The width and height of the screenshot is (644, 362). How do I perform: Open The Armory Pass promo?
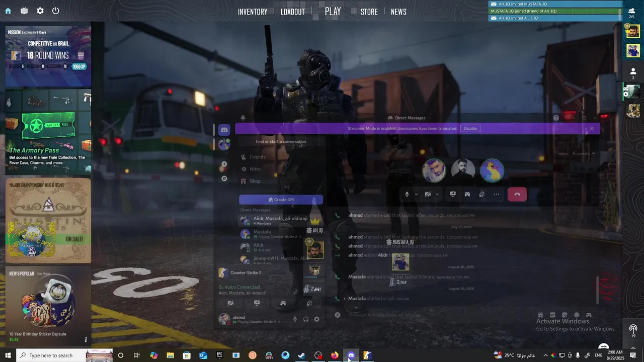coord(48,131)
